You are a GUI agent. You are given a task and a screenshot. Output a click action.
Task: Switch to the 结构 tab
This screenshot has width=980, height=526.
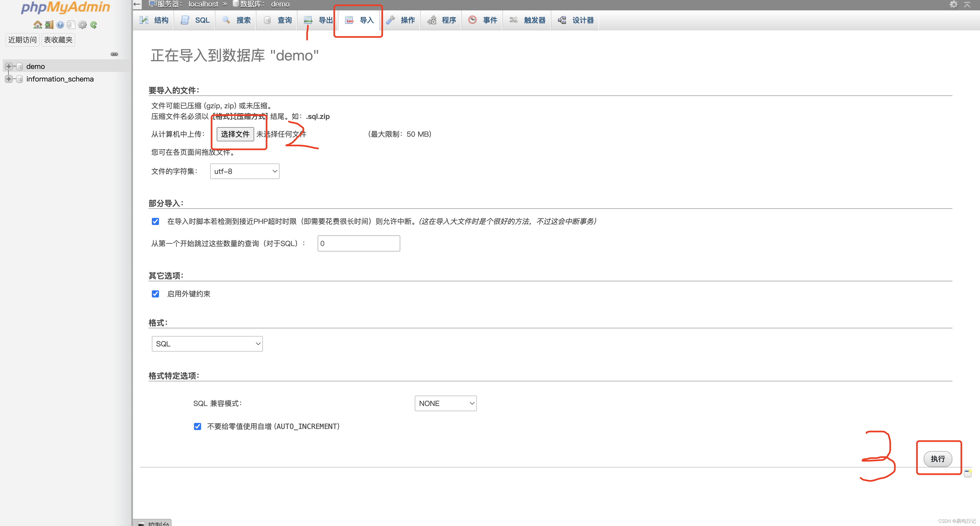coord(154,20)
